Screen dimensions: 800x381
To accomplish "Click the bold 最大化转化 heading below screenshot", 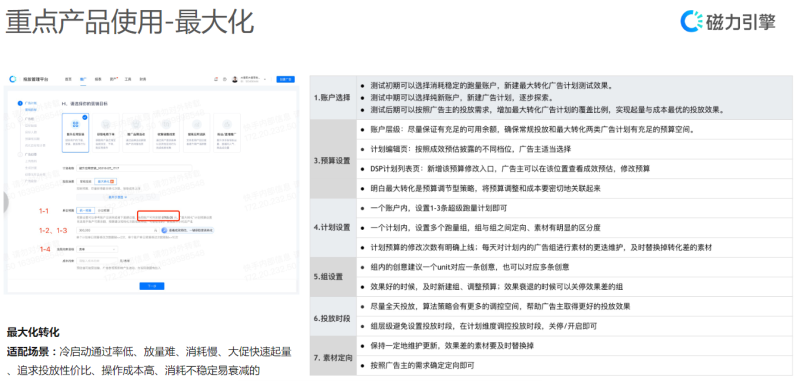I will tap(33, 333).
